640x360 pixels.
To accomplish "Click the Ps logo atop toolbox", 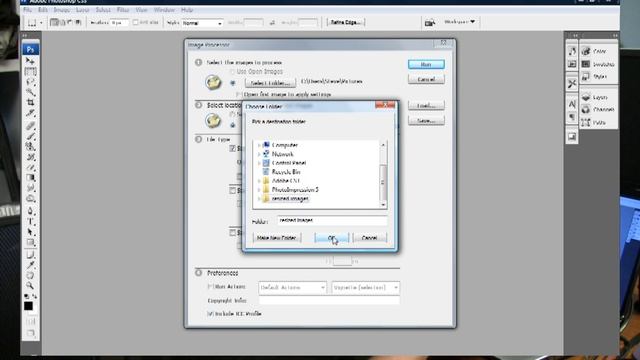I will pos(30,49).
